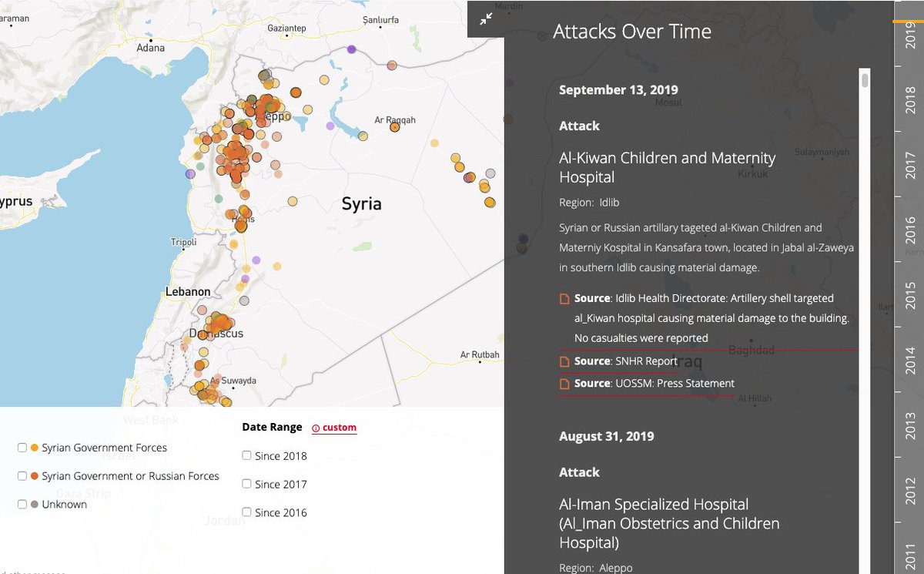Select Al-Kiwan Children and Maternity Hospital entry
This screenshot has width=924, height=574.
(x=668, y=167)
